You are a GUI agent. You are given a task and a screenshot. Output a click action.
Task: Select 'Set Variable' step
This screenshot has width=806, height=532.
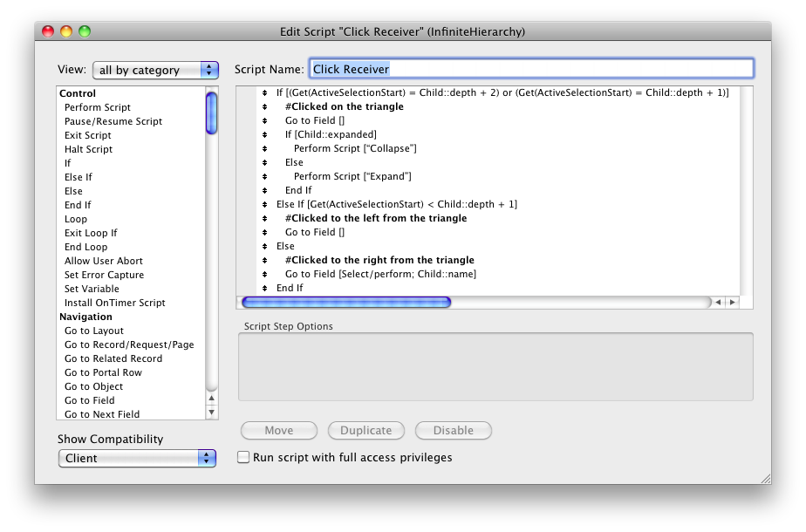pyautogui.click(x=92, y=289)
